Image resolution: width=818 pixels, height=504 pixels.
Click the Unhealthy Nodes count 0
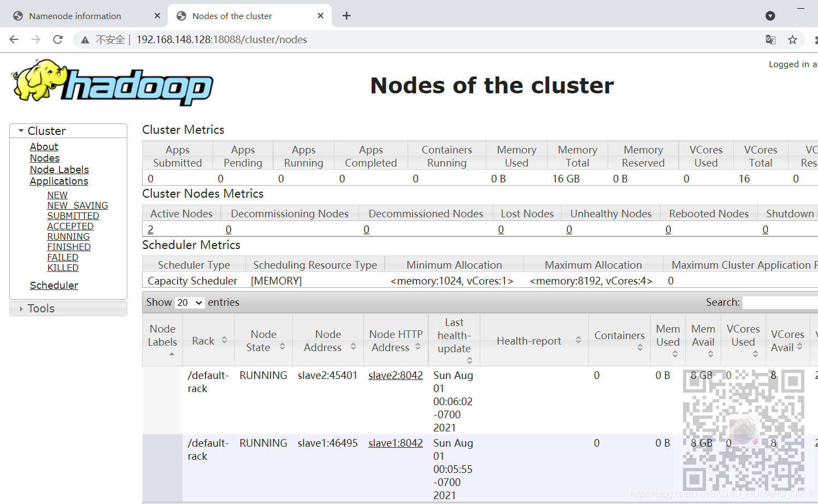point(569,230)
